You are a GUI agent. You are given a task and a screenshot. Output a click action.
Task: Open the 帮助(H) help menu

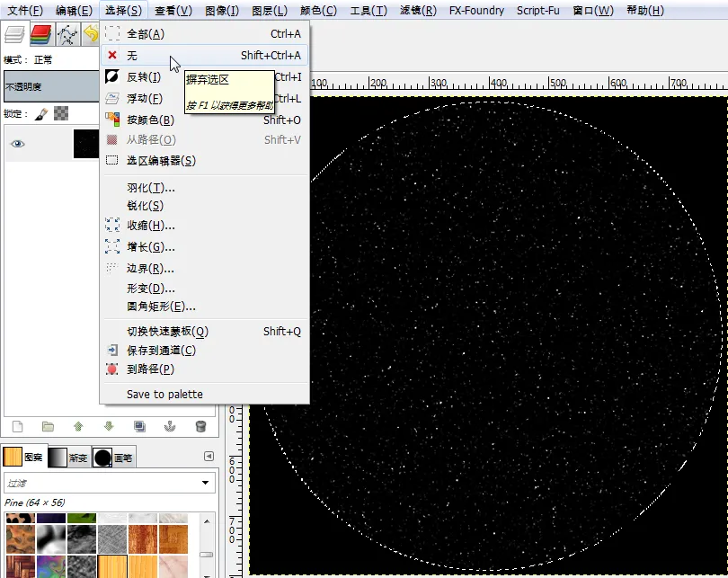(x=645, y=10)
